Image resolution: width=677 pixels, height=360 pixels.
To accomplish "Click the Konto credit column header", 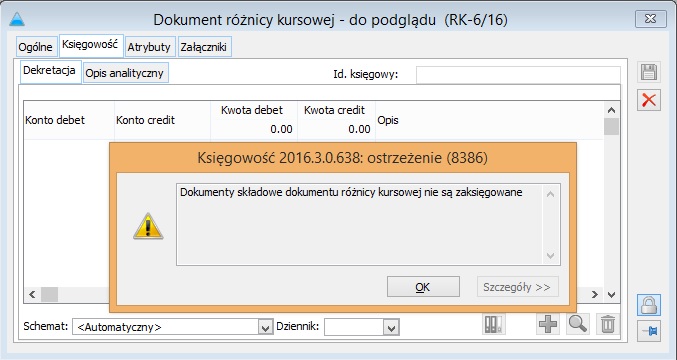I will (x=162, y=120).
